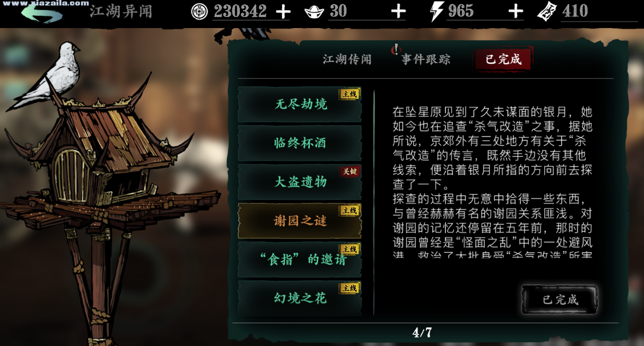Click the silver ingot icon
Viewport: 644px width, 346px height.
(x=315, y=12)
